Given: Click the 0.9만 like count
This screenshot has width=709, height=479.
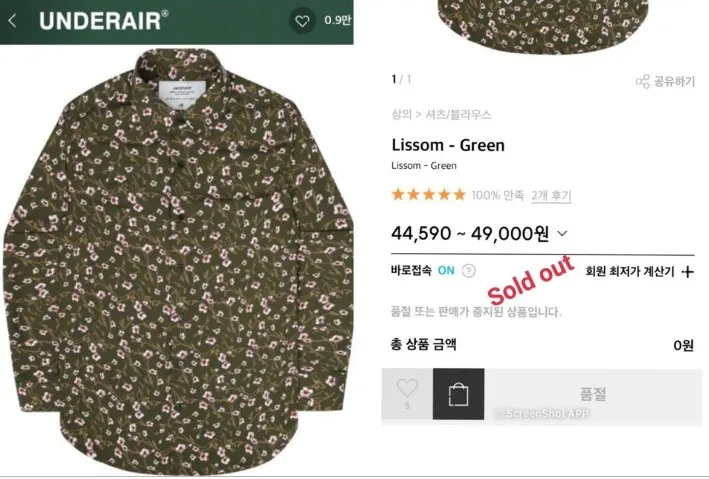Looking at the screenshot, I should point(337,20).
